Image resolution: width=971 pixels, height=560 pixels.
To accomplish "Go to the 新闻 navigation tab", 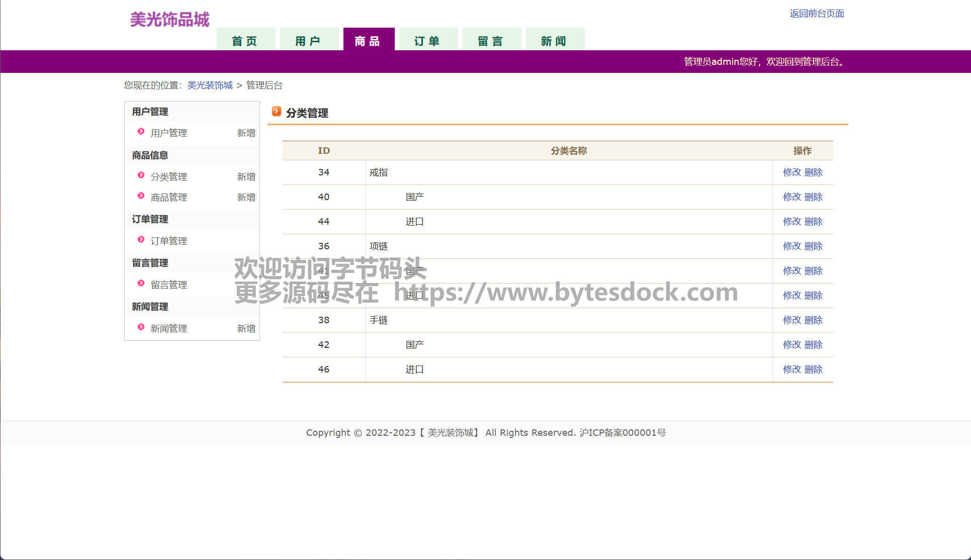I will click(554, 41).
